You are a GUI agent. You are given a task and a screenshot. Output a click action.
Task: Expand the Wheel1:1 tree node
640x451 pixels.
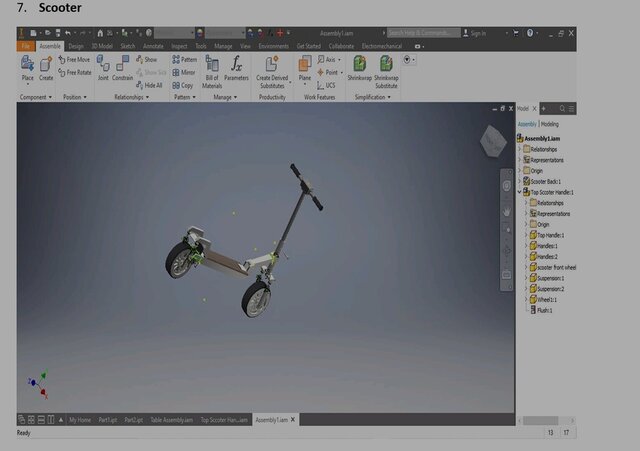526,300
